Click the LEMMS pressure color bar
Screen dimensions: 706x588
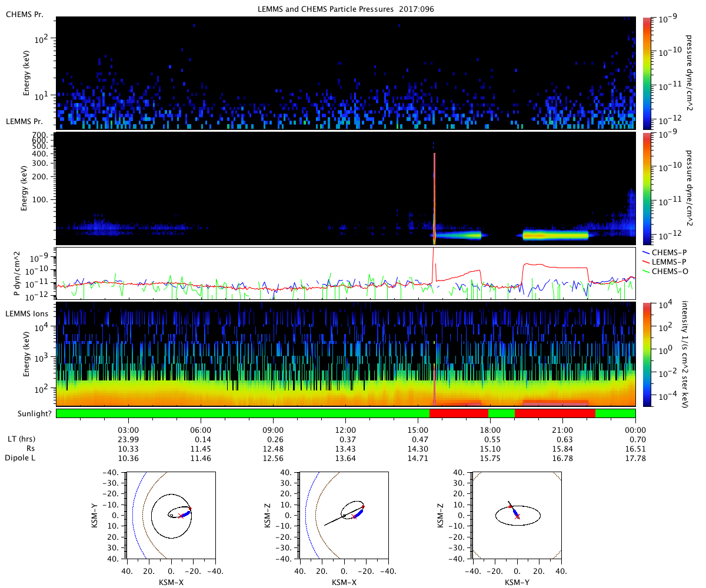(647, 188)
